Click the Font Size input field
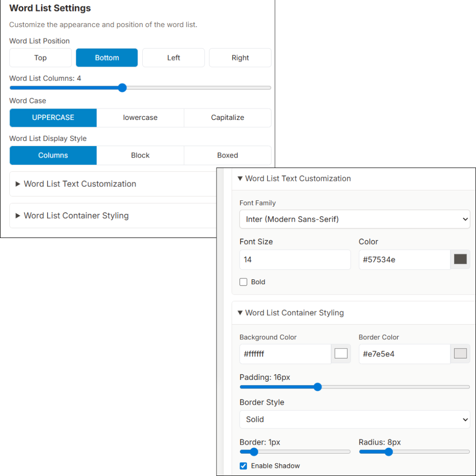 tap(295, 260)
